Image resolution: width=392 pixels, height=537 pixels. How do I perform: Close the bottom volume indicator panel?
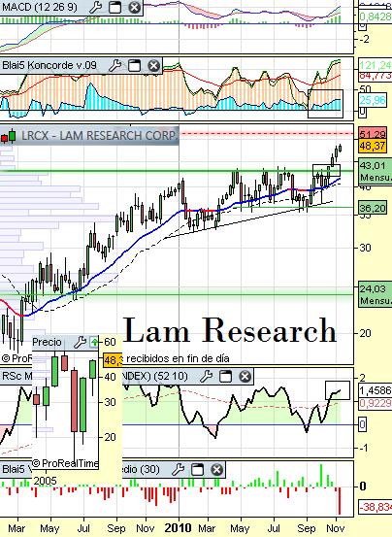tap(217, 470)
